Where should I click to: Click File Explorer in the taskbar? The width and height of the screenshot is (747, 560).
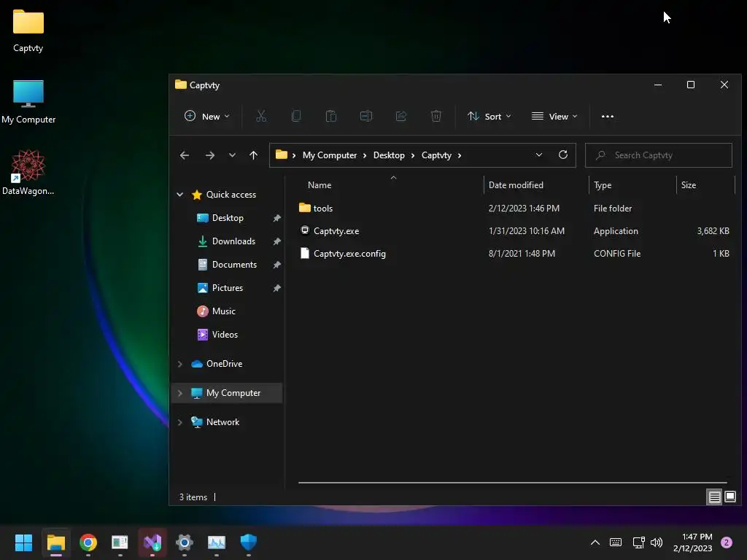pyautogui.click(x=55, y=542)
